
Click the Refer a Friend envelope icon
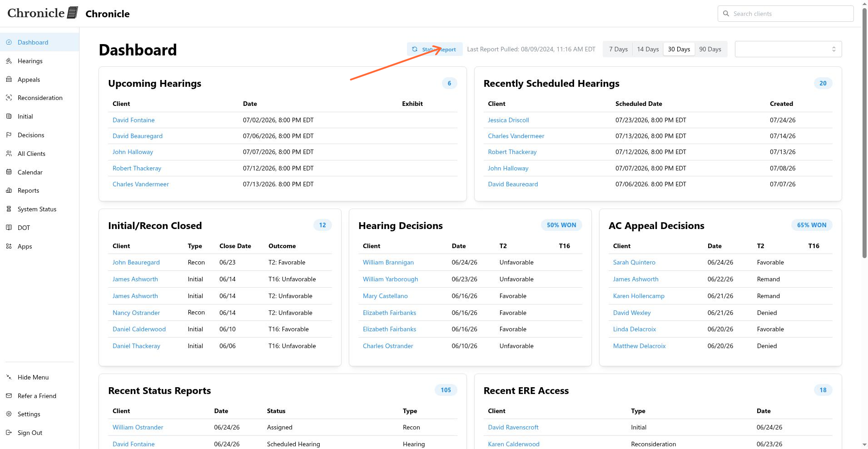click(9, 396)
